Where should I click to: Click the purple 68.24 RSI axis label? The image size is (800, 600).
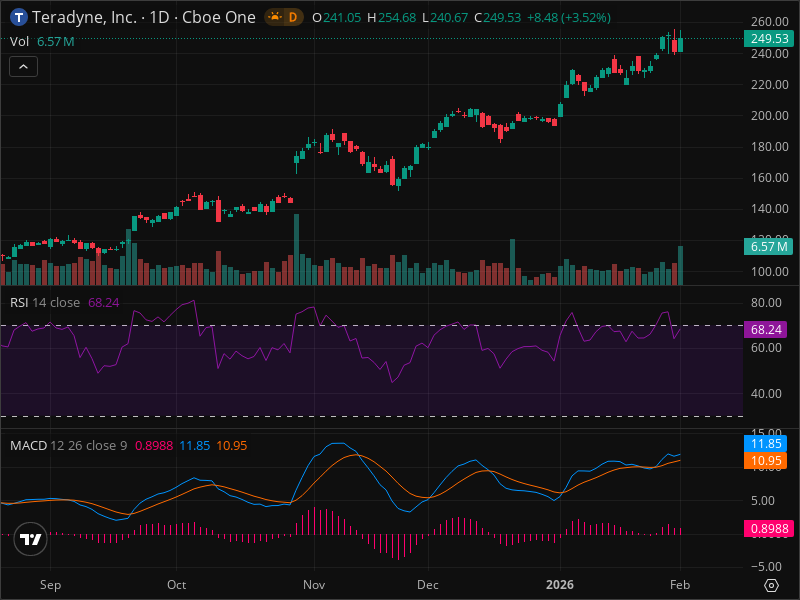[x=765, y=330]
